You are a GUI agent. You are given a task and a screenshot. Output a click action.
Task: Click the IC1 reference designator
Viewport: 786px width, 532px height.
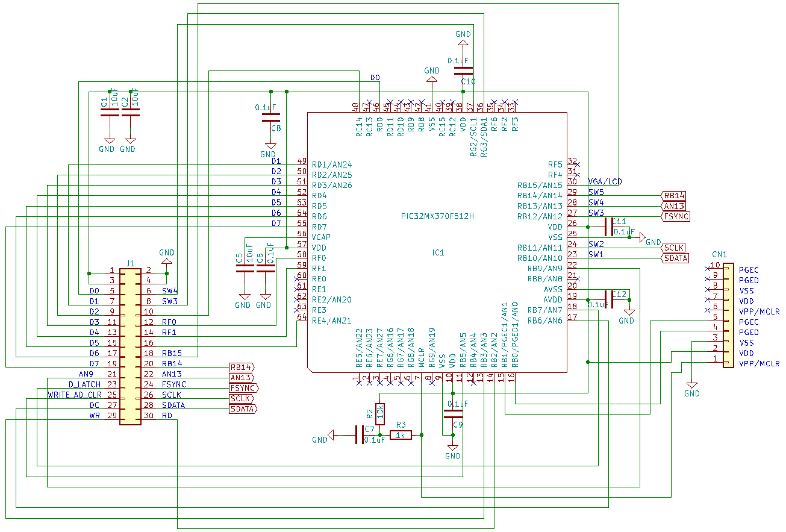coord(437,252)
